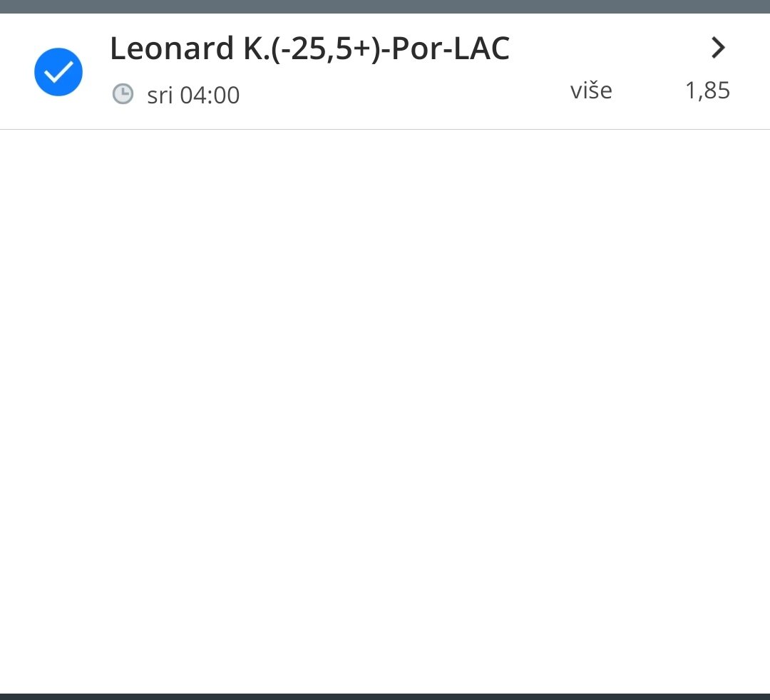The width and height of the screenshot is (770, 700).
Task: Click the (-25,5+) points line text
Action: click(x=326, y=50)
